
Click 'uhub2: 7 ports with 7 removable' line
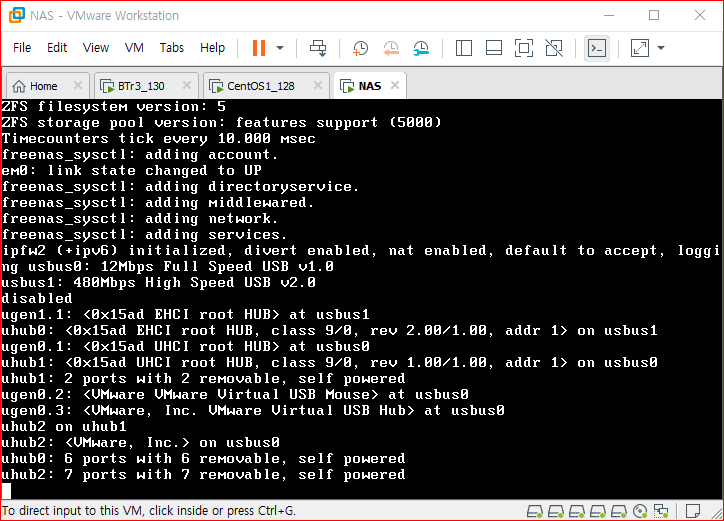click(203, 474)
